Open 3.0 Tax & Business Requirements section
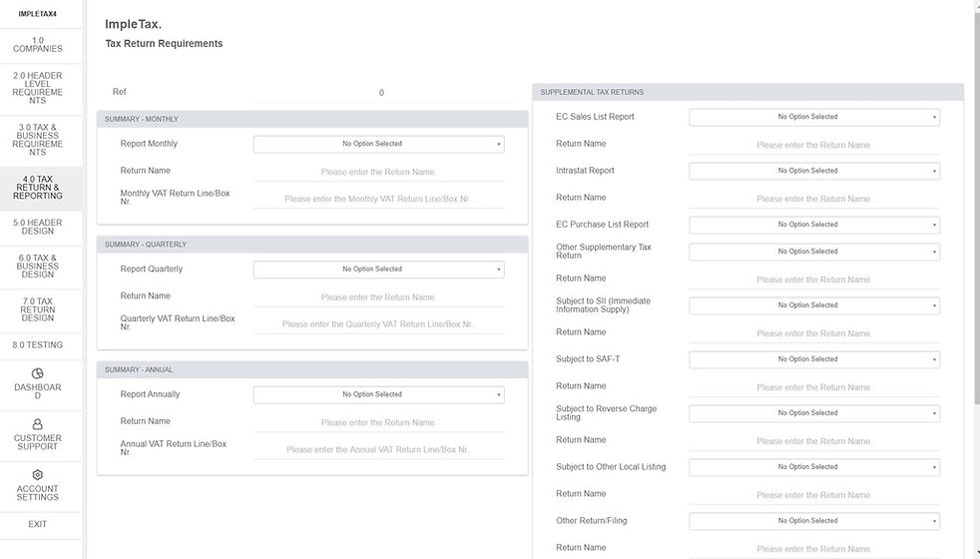Screen dimensions: 980x559 [38, 140]
